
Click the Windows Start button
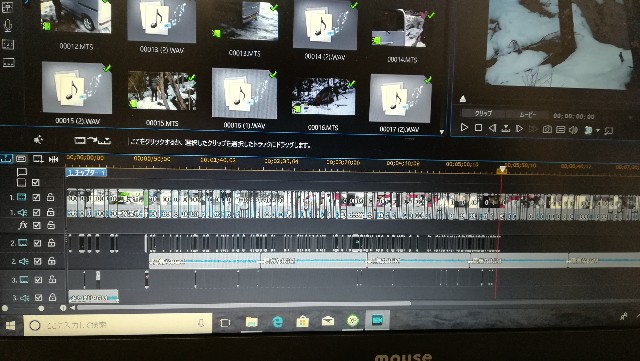(10, 325)
